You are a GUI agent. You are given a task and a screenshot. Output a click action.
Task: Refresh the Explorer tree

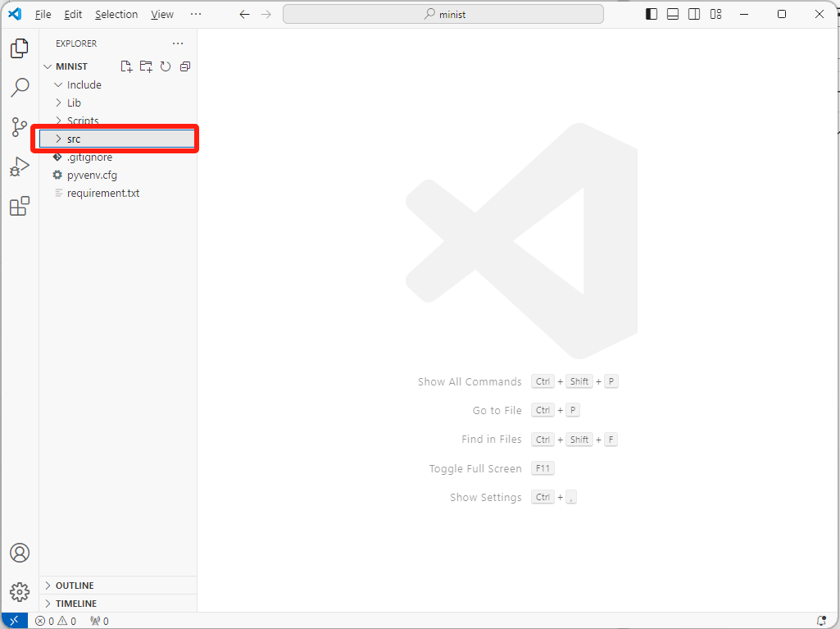click(x=166, y=66)
